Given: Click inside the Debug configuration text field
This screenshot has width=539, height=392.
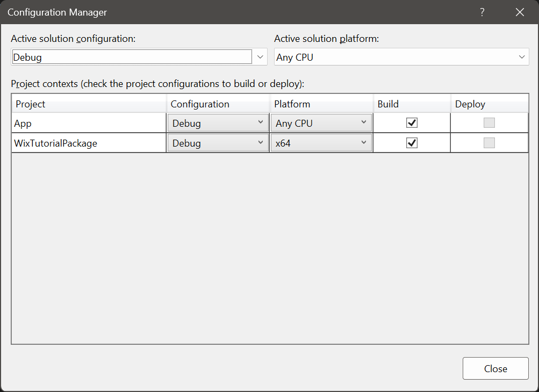Looking at the screenshot, I should tap(107, 56).
